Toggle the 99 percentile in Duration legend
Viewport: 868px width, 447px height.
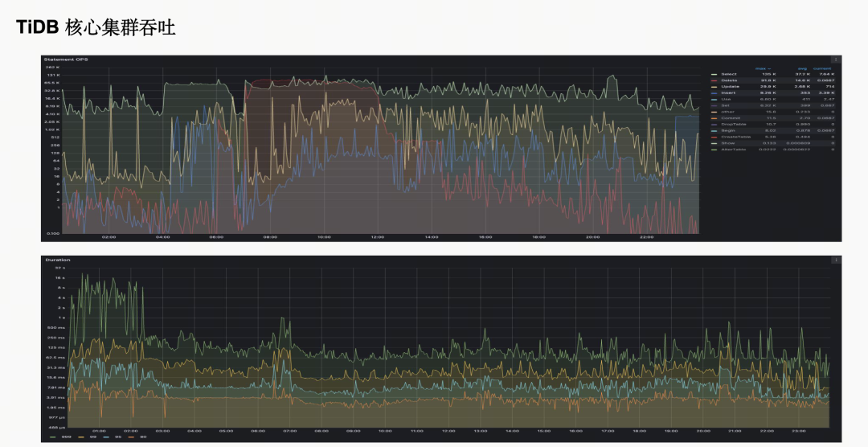tap(93, 437)
